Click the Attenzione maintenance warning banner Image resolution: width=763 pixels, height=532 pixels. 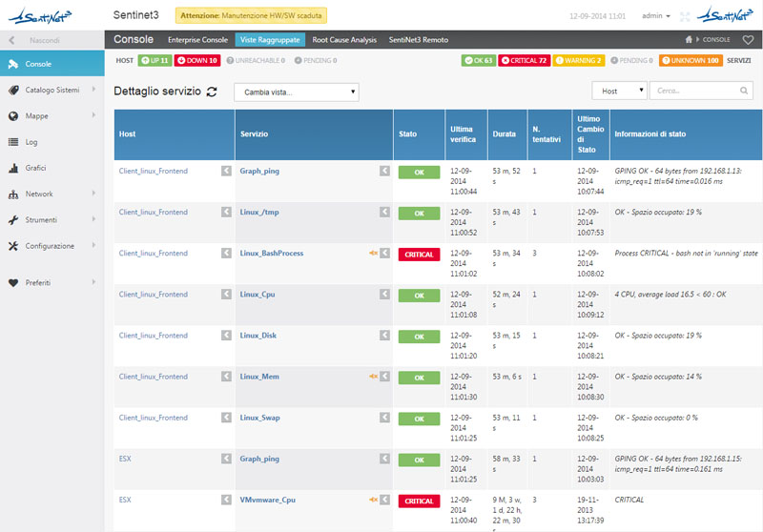pos(251,15)
